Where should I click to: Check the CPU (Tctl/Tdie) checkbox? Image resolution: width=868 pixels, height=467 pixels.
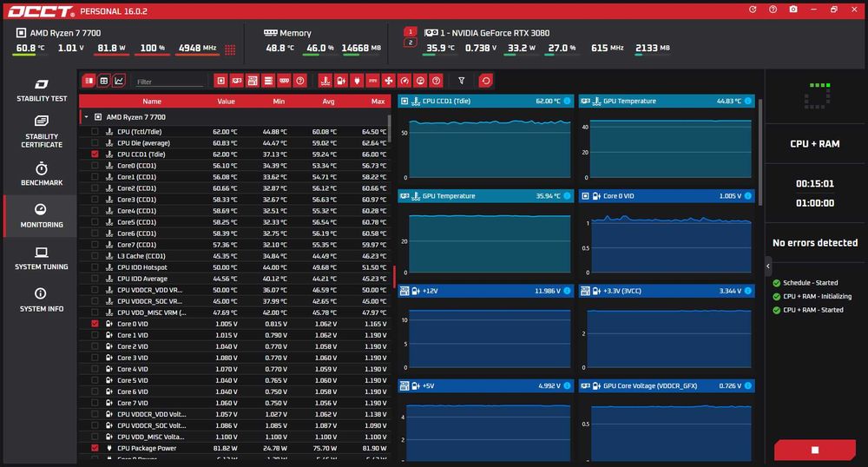point(95,132)
